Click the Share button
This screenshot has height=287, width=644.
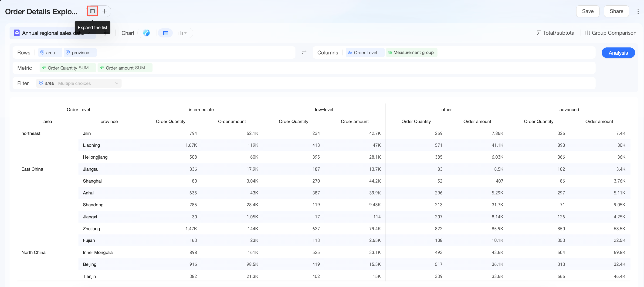pos(616,11)
